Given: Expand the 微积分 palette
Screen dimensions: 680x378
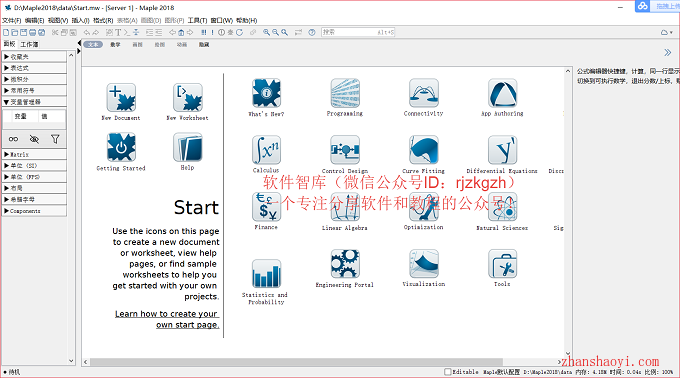Looking at the screenshot, I should pyautogui.click(x=34, y=79).
